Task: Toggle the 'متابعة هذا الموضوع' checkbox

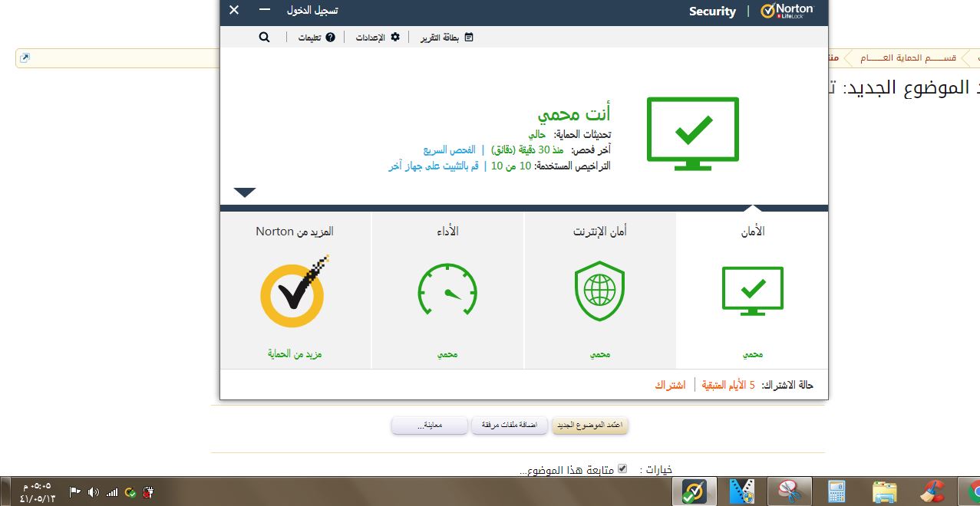Action: pos(622,468)
